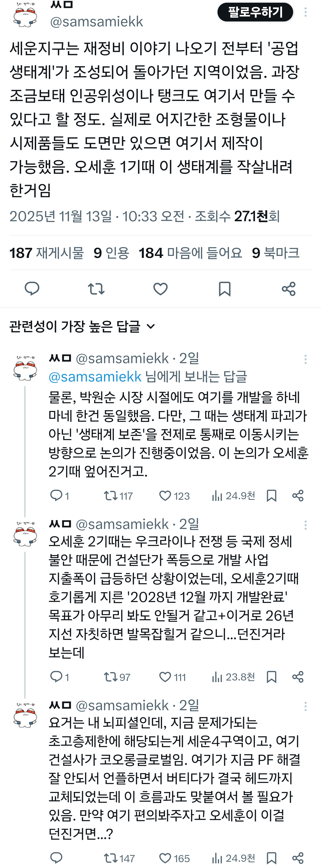Share the second reply about 우크라이나 전쟁
Screen dimensions: 321x868
(298, 677)
